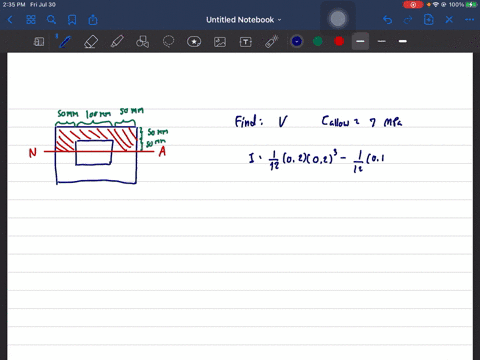Image resolution: width=480 pixels, height=360 pixels.
Task: Select the Lasso tool
Action: click(x=168, y=41)
